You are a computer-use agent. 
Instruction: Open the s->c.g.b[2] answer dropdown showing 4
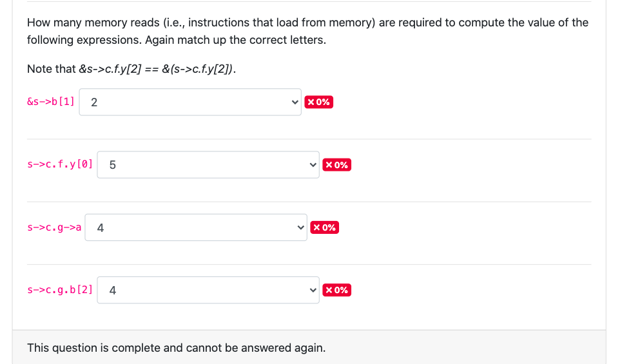(x=208, y=290)
